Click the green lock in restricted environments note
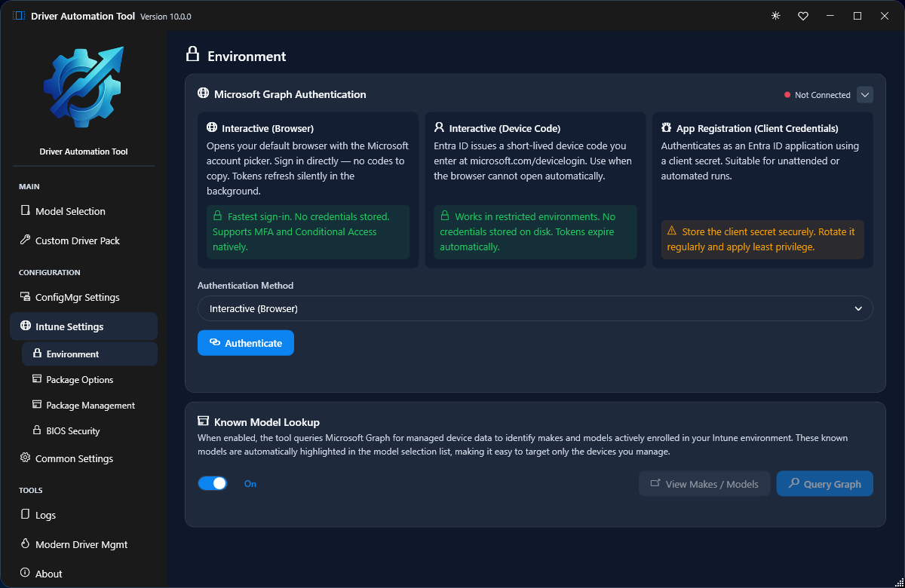905x588 pixels. 445,216
